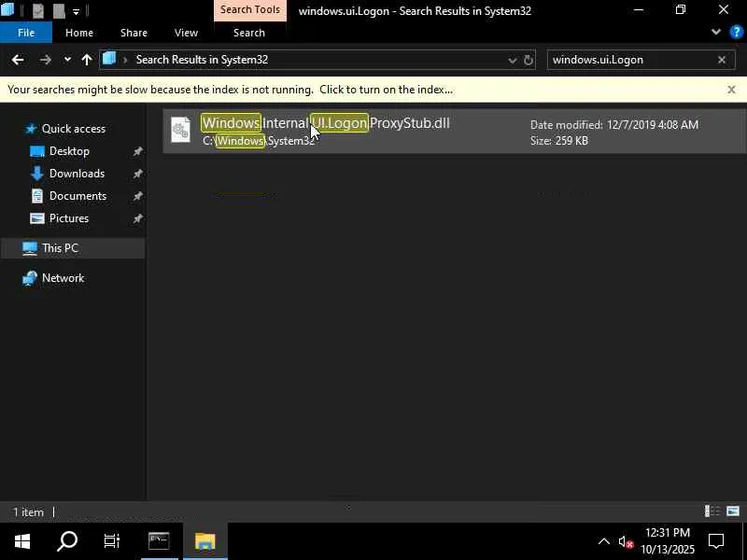Switch to Command Prompt on taskbar
This screenshot has width=747, height=560.
click(x=159, y=541)
